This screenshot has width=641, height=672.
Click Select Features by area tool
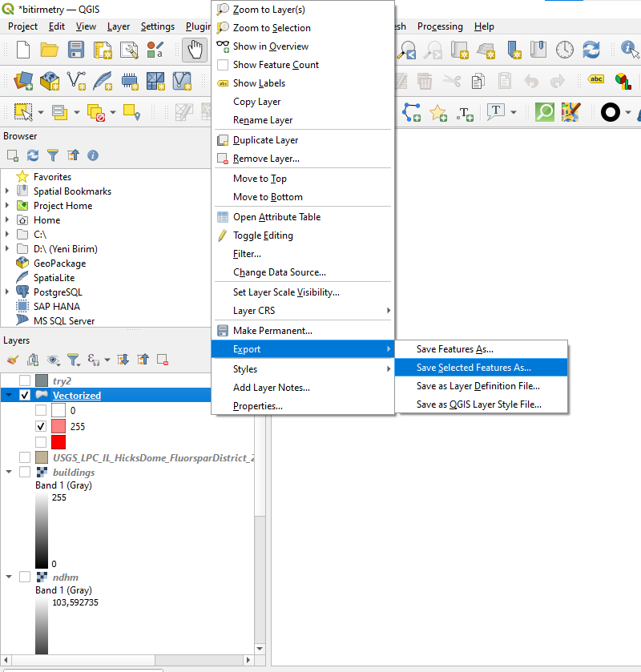pos(23,112)
